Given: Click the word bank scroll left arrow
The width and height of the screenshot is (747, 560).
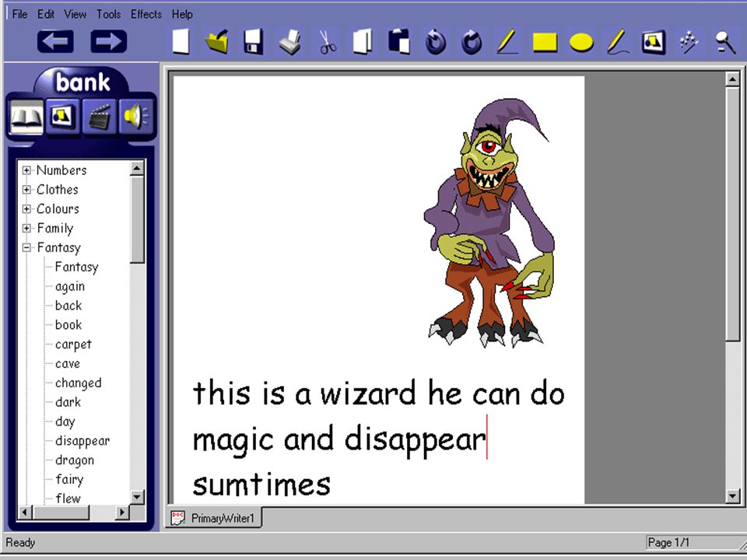Looking at the screenshot, I should 25,513.
